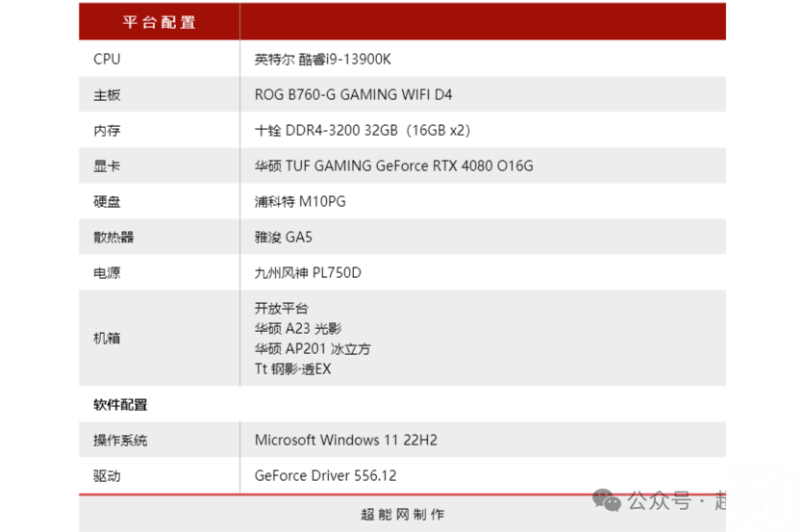Select the 内存 row label
Viewport: 805px width, 532px height.
107,131
